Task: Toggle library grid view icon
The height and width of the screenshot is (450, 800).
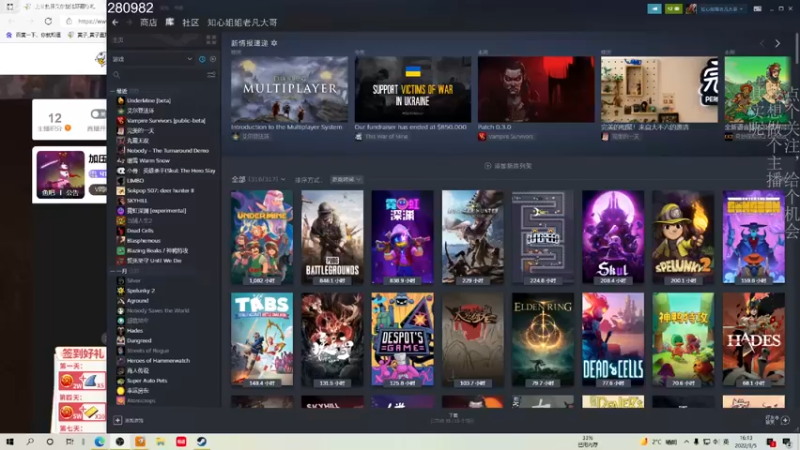Action: click(211, 40)
